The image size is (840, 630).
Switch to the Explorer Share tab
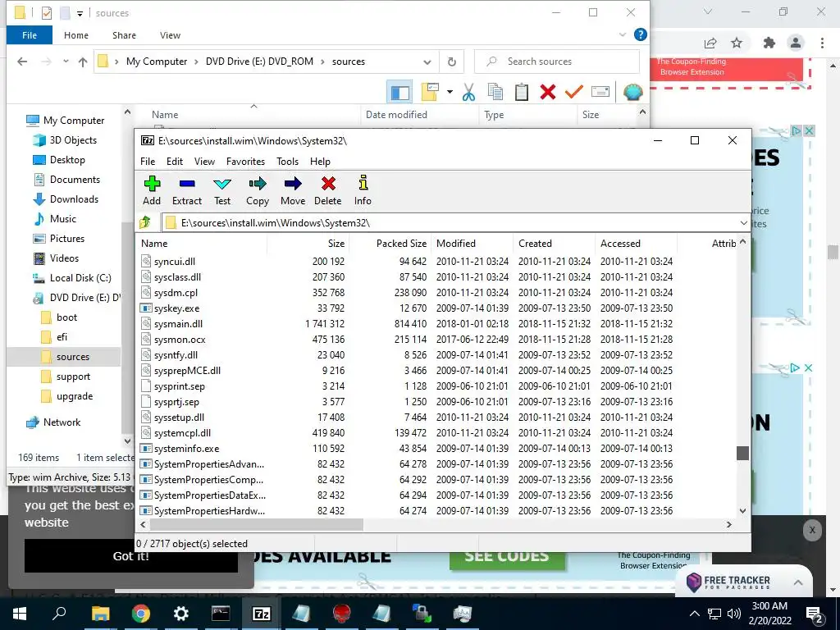pos(124,35)
